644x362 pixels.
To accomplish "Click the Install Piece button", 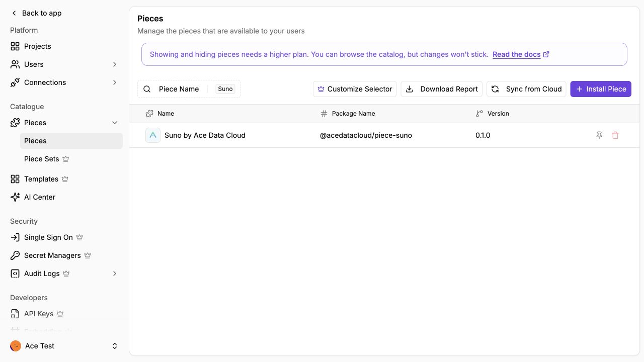I will (601, 89).
